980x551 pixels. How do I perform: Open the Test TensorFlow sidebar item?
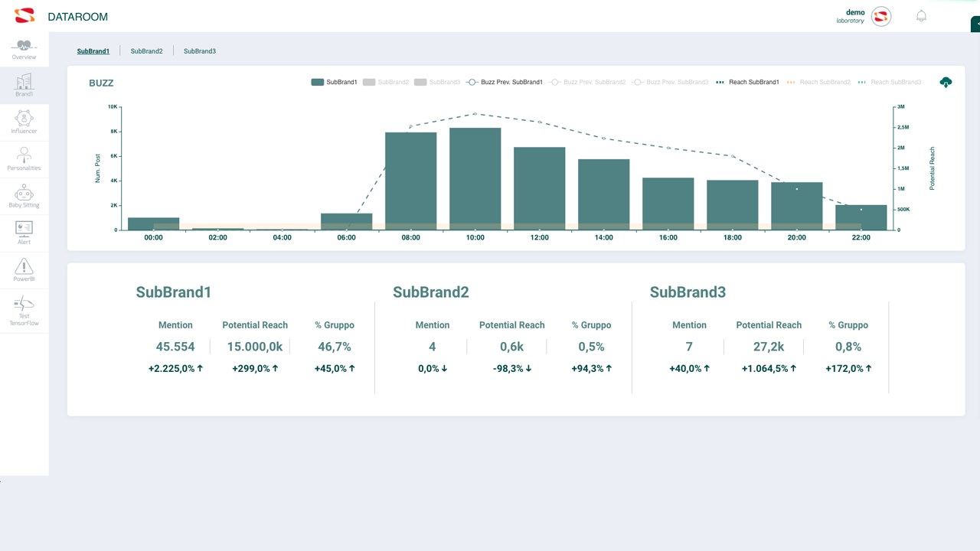click(24, 311)
